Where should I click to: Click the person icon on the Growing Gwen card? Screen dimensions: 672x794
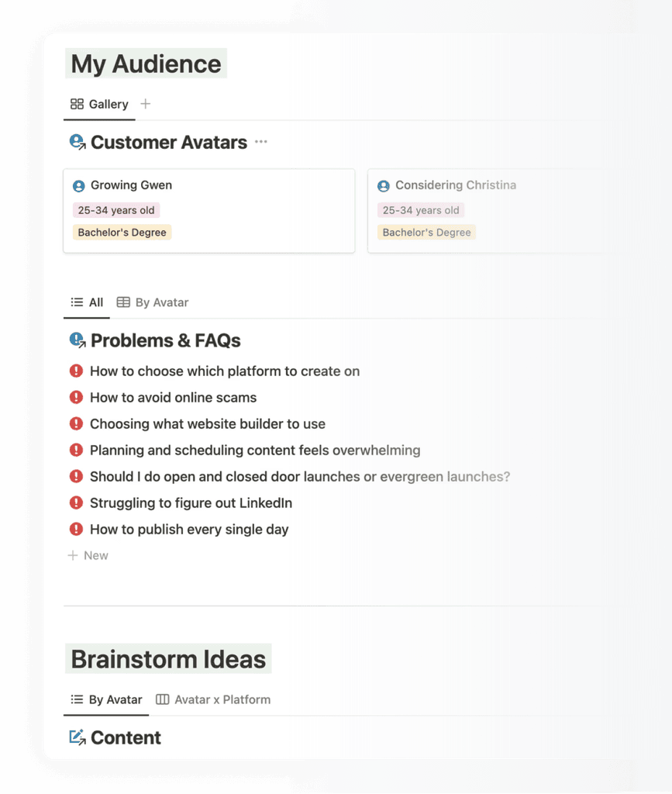click(78, 185)
